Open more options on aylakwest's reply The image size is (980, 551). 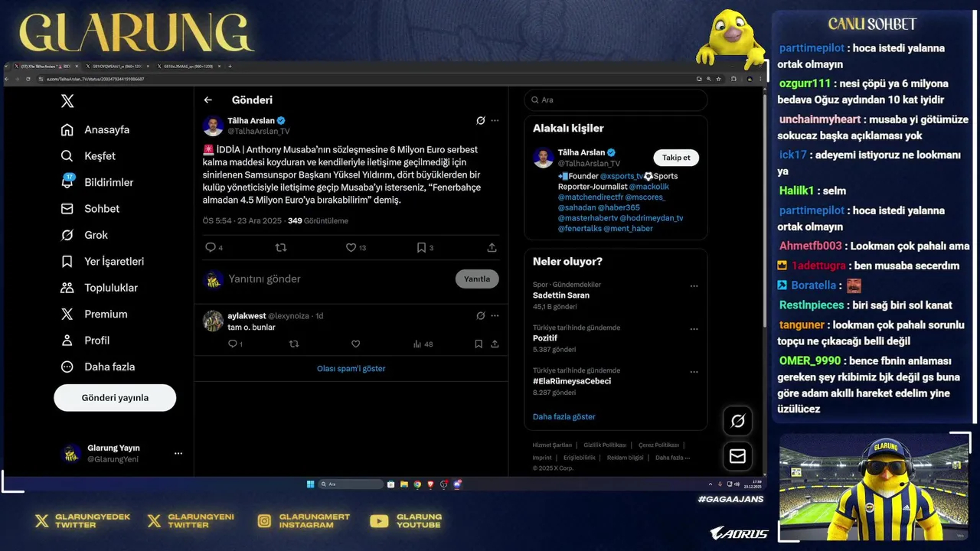click(495, 315)
